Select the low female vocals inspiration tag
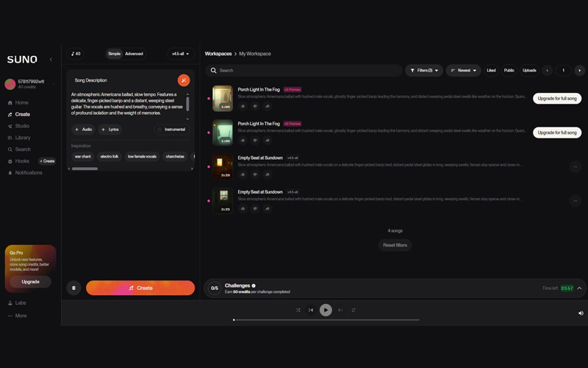The image size is (588, 368). (x=142, y=156)
